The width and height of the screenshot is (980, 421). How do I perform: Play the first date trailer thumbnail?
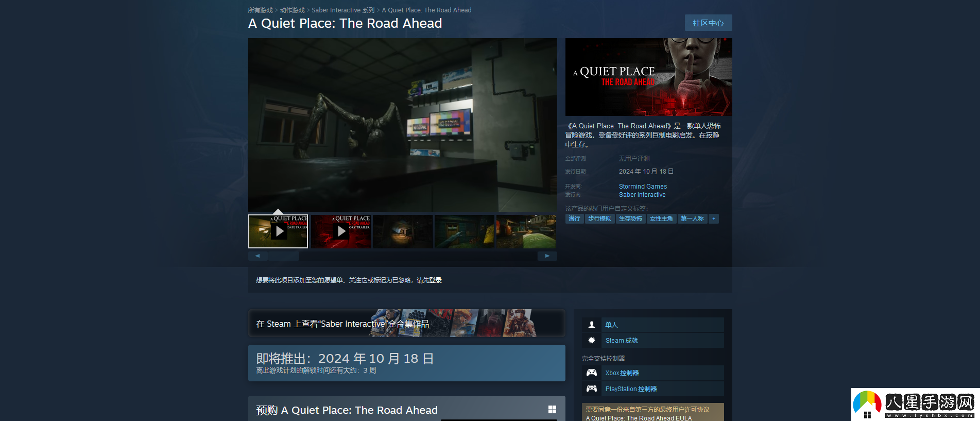pyautogui.click(x=278, y=231)
